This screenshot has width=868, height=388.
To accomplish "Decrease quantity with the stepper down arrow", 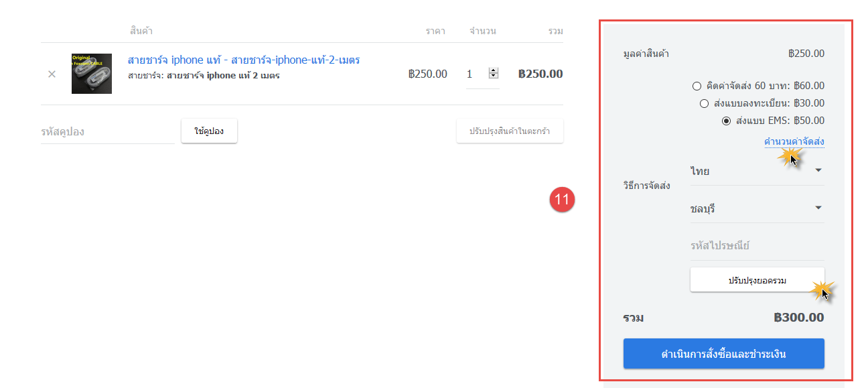I will pos(494,76).
